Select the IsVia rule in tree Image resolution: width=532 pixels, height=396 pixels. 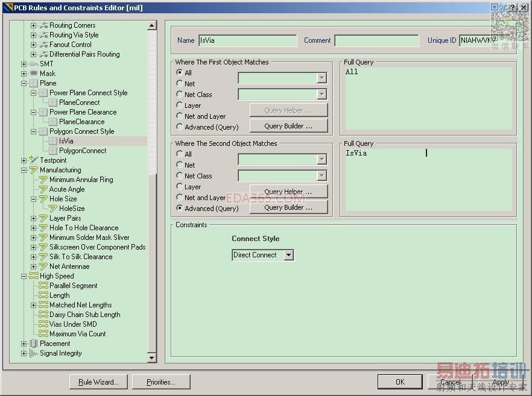pos(66,141)
